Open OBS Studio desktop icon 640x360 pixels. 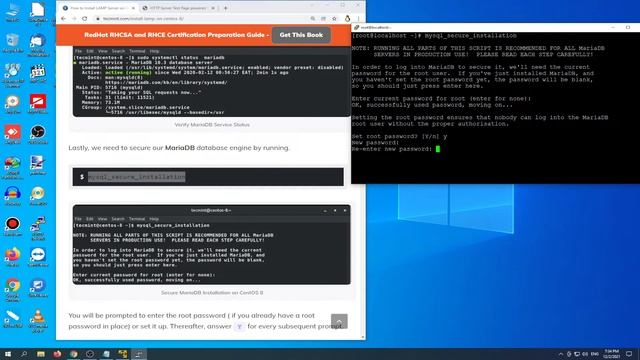tap(38, 134)
